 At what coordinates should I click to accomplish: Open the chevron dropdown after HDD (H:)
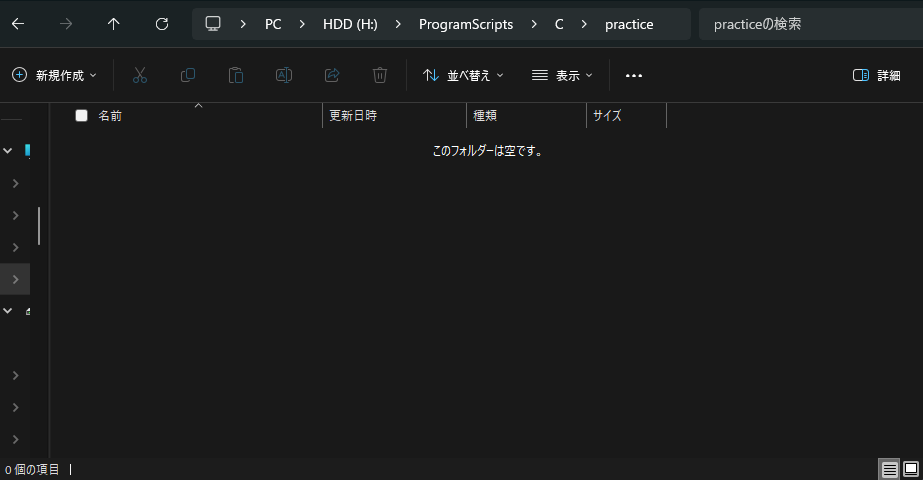pyautogui.click(x=399, y=24)
